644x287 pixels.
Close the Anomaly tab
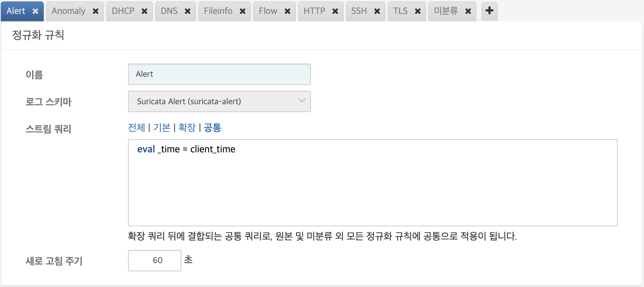96,11
